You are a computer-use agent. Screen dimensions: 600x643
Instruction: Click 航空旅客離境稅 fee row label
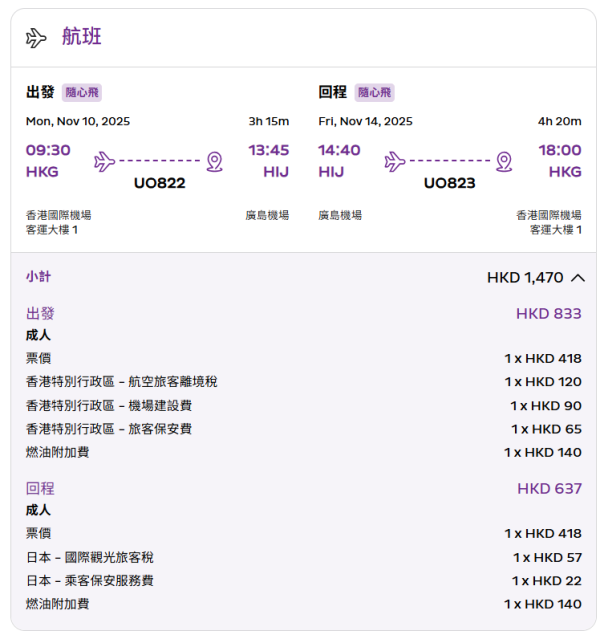coord(121,382)
